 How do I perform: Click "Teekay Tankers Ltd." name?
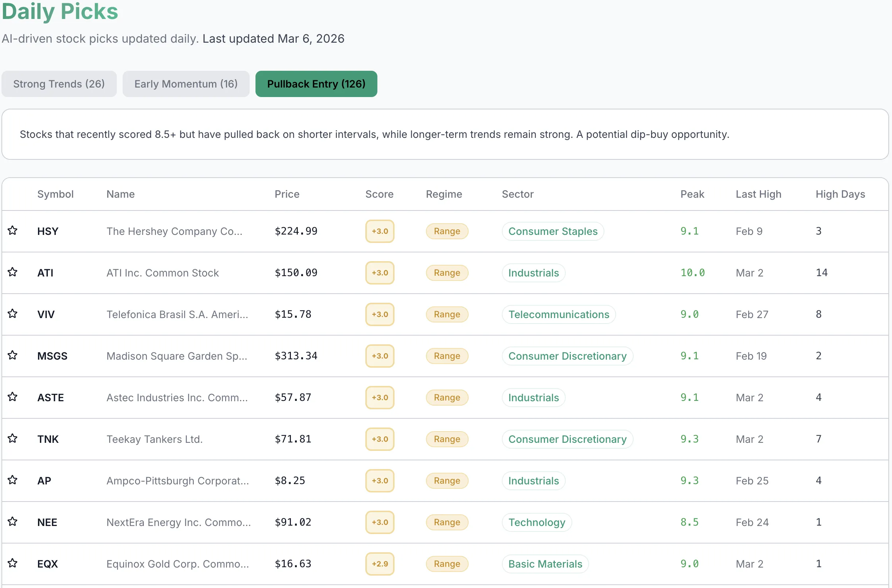154,440
